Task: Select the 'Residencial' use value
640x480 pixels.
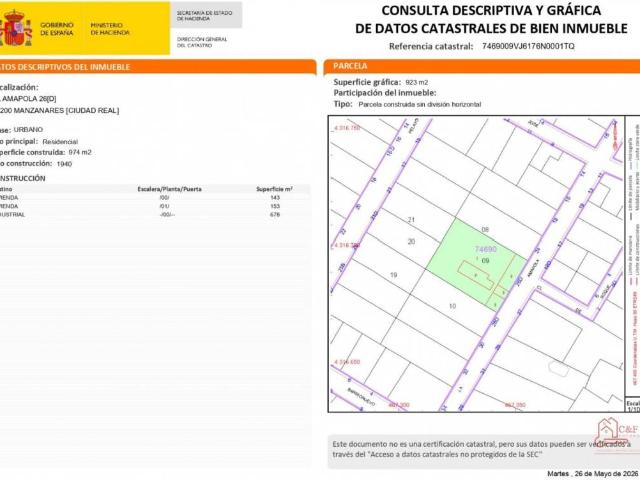Action: [x=60, y=142]
